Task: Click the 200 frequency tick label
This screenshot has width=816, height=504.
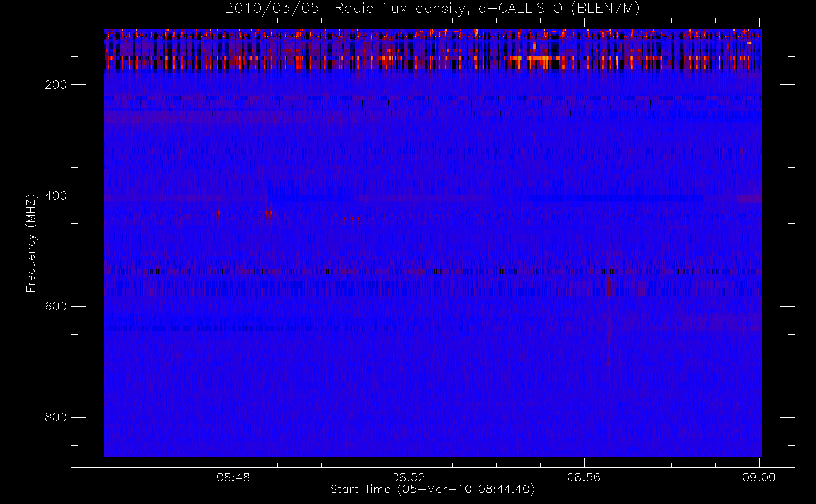Action: [x=56, y=85]
